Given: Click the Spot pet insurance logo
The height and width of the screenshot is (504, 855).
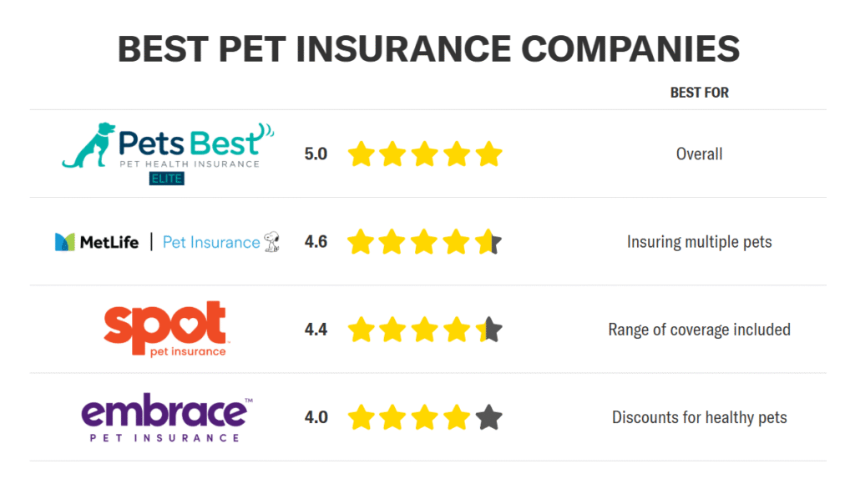Looking at the screenshot, I should tap(165, 329).
